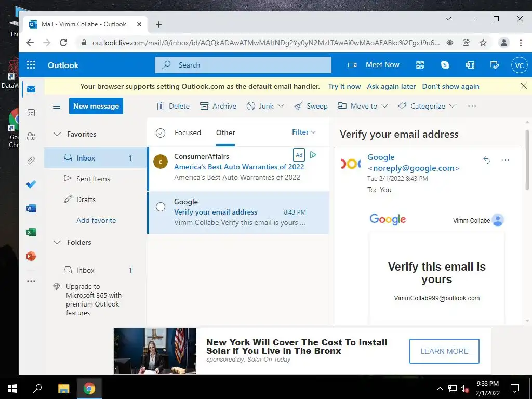Switch to the Other tab
The width and height of the screenshot is (532, 399).
[225, 132]
